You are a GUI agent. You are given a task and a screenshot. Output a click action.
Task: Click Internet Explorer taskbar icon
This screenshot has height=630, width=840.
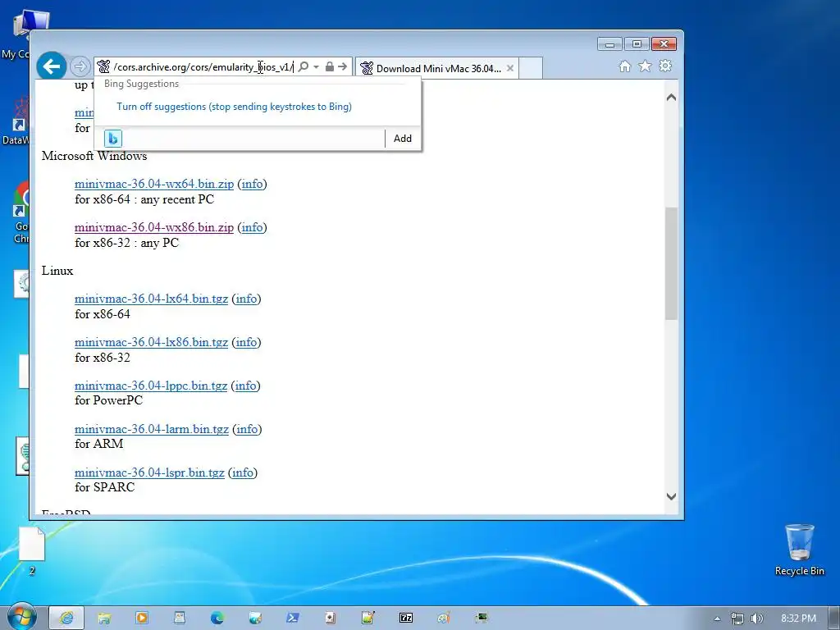(x=66, y=618)
